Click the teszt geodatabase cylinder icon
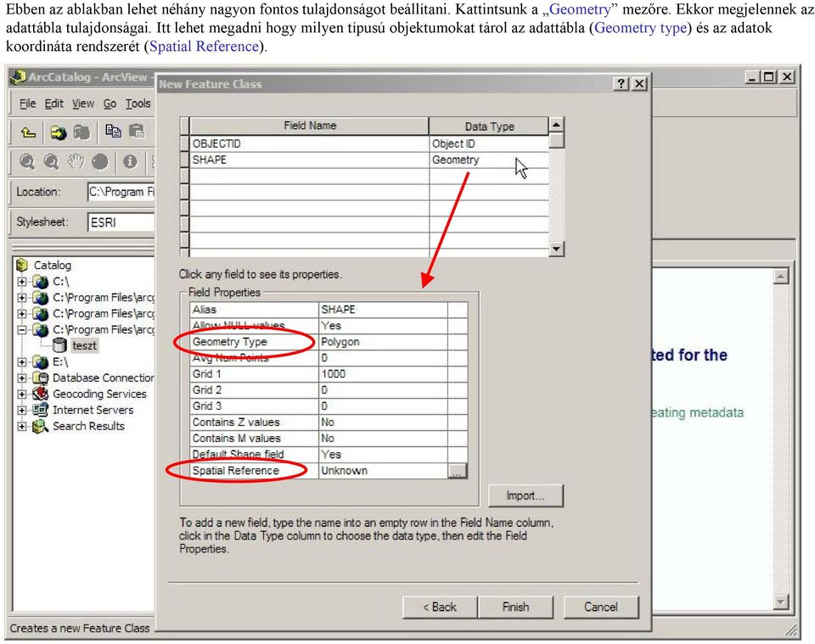Screen dimensions: 815x644 [60, 345]
